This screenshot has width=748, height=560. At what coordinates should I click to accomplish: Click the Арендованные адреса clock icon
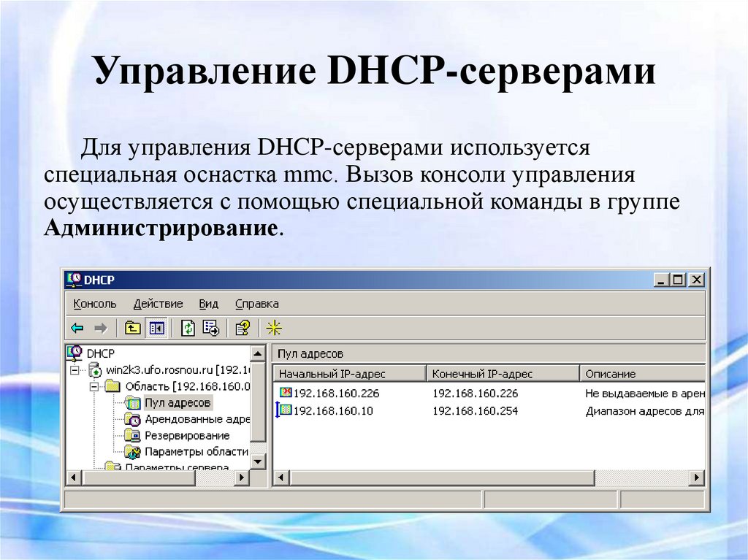(132, 419)
